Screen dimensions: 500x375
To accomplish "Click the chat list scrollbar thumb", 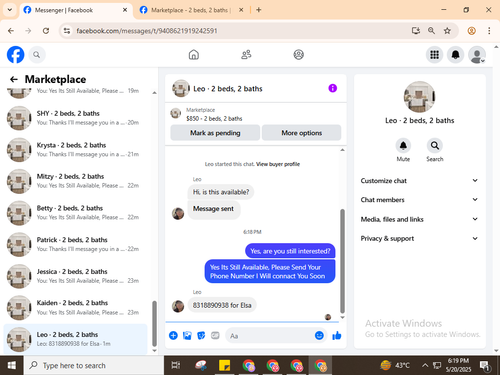I will [154, 324].
